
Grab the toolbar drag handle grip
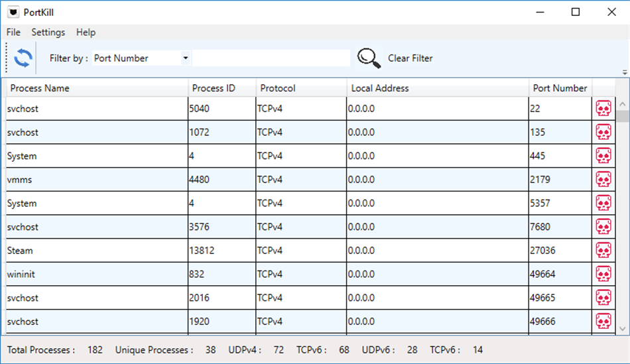[7, 58]
